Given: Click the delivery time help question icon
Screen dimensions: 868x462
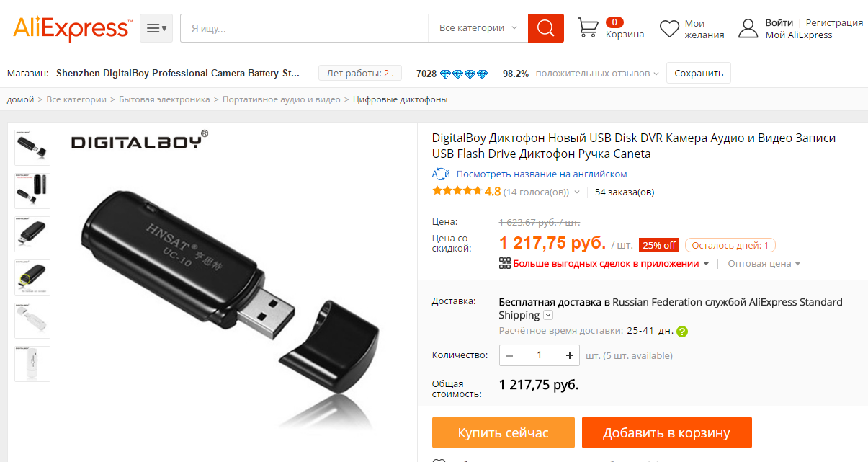Looking at the screenshot, I should [x=682, y=332].
